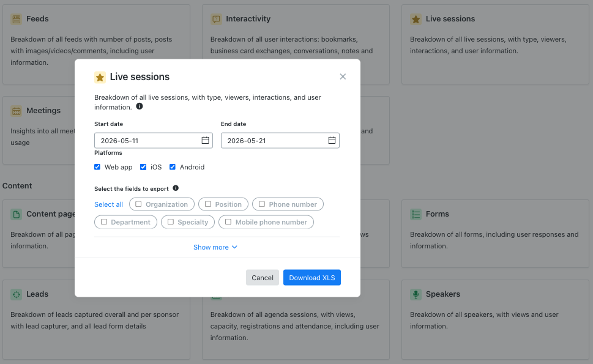Check the Phone number field checkbox
The height and width of the screenshot is (364, 593).
[262, 204]
